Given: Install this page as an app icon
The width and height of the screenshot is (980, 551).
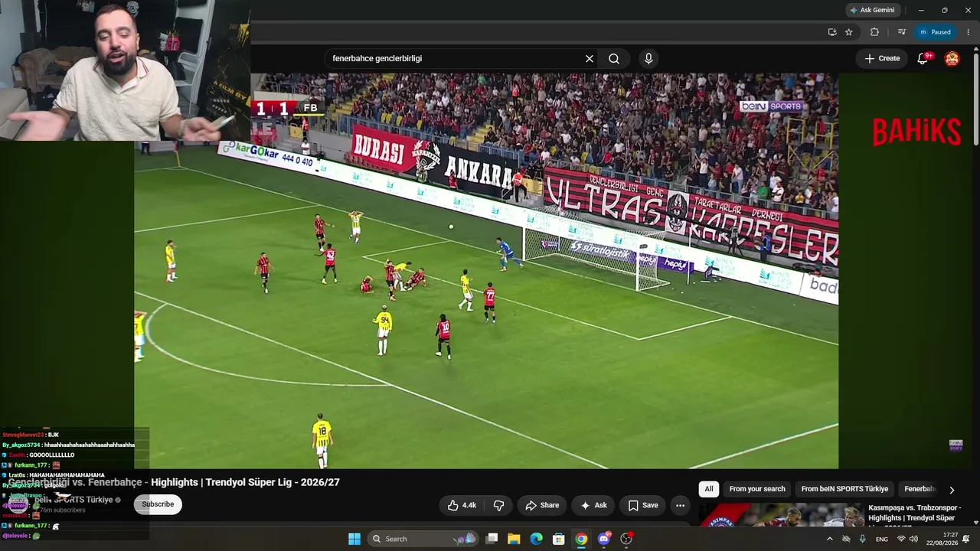Looking at the screenshot, I should coord(832,32).
